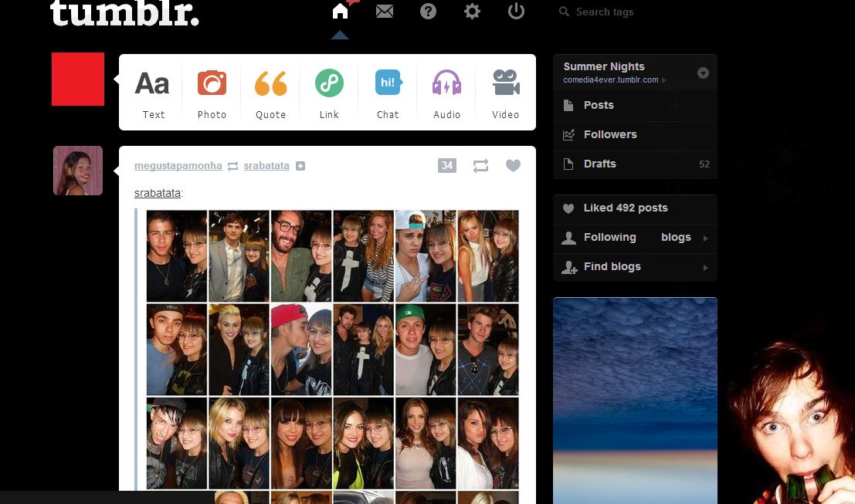Open srabatata attribution link above photos
Image resolution: width=855 pixels, height=504 pixels.
coord(158,193)
